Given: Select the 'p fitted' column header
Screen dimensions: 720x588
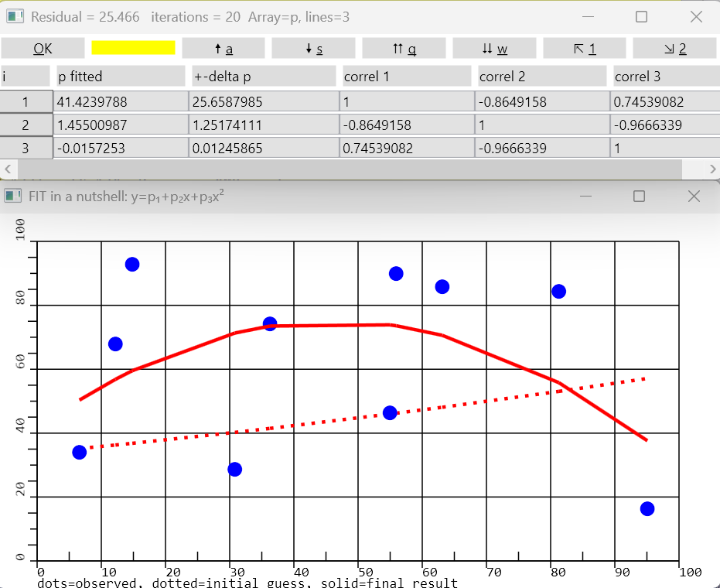Looking at the screenshot, I should pos(121,77).
